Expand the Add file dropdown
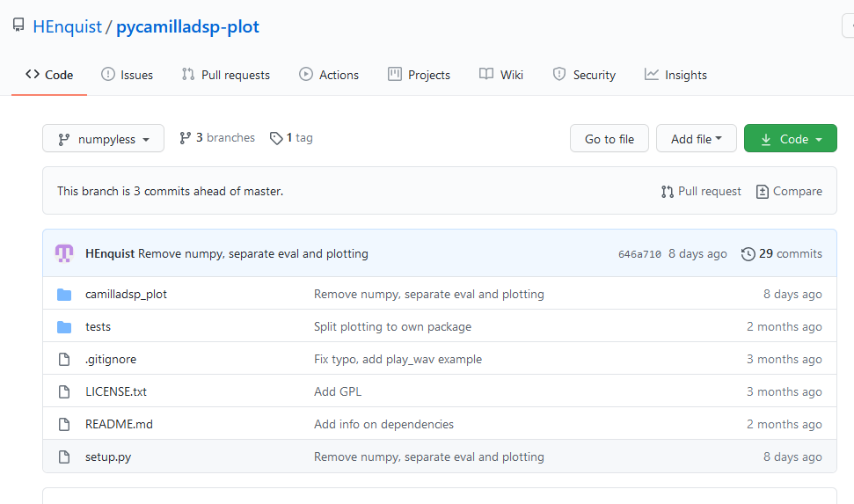 pos(696,138)
